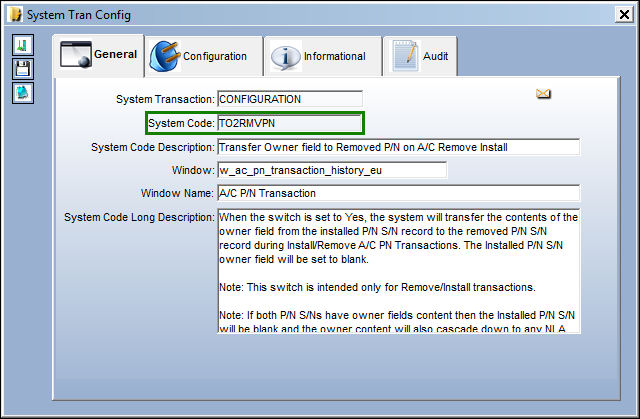Image resolution: width=640 pixels, height=419 pixels.
Task: Click the blue plug Configuration tab icon
Action: 165,56
